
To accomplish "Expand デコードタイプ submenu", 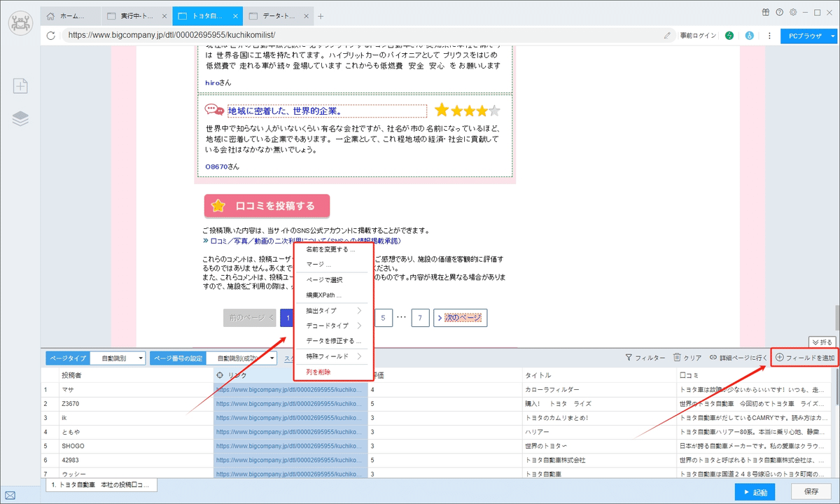I will point(334,325).
